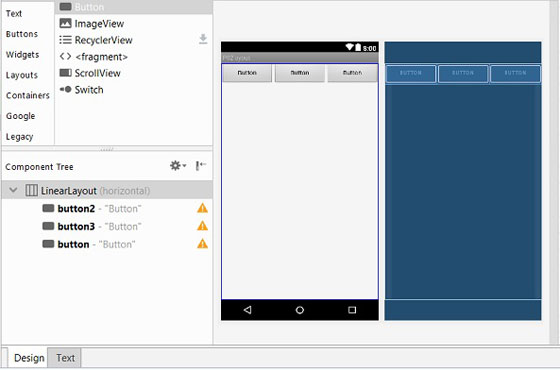Switch to the Design tab
This screenshot has width=560, height=370.
(29, 358)
